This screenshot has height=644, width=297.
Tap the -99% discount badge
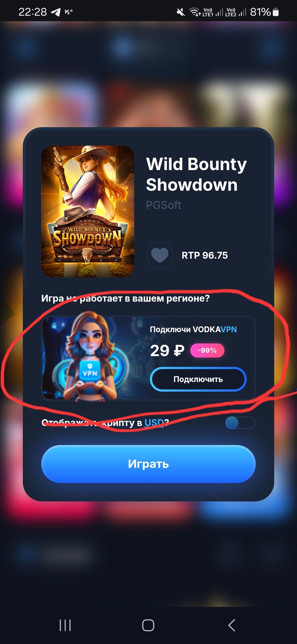[x=207, y=350]
